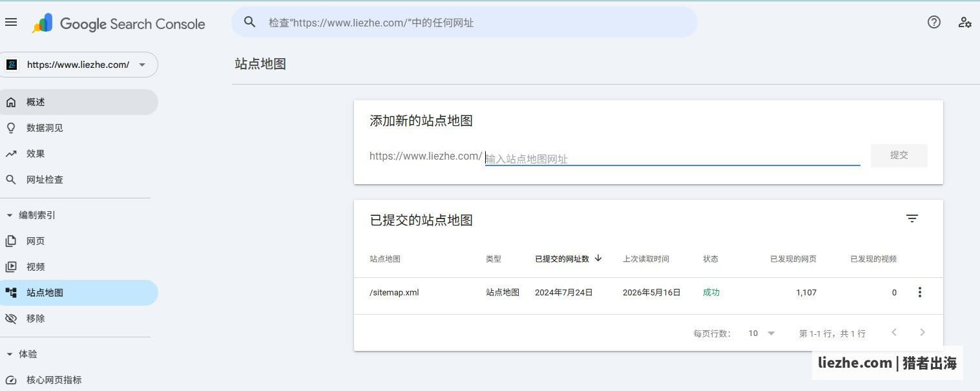The width and height of the screenshot is (980, 391).
Task: Click the 已提交的站点地图 heading
Action: (x=421, y=220)
